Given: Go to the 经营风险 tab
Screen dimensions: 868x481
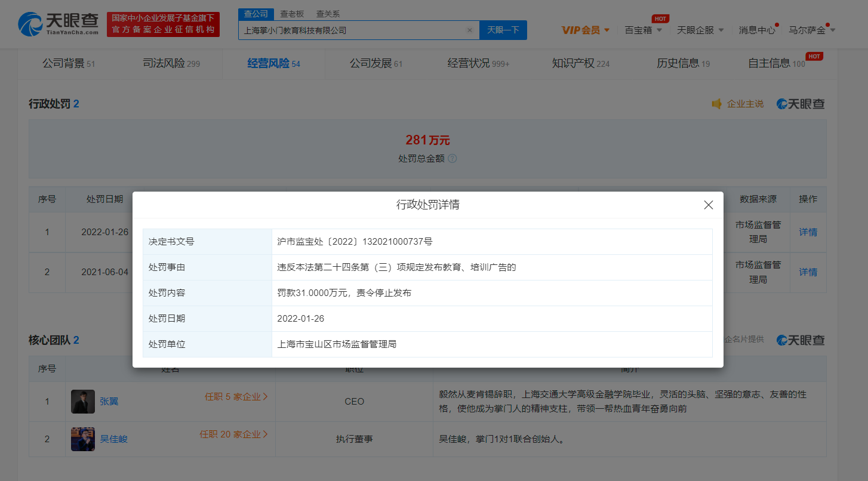Looking at the screenshot, I should point(273,63).
